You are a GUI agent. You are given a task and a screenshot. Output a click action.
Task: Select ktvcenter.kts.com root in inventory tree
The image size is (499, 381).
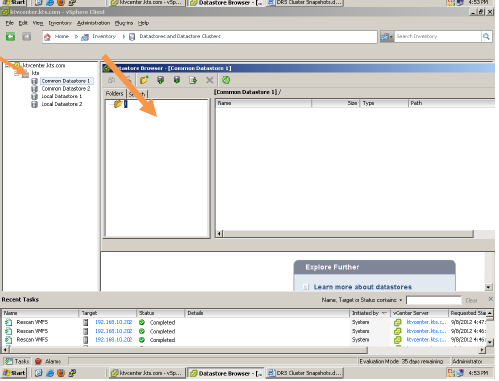pos(44,66)
